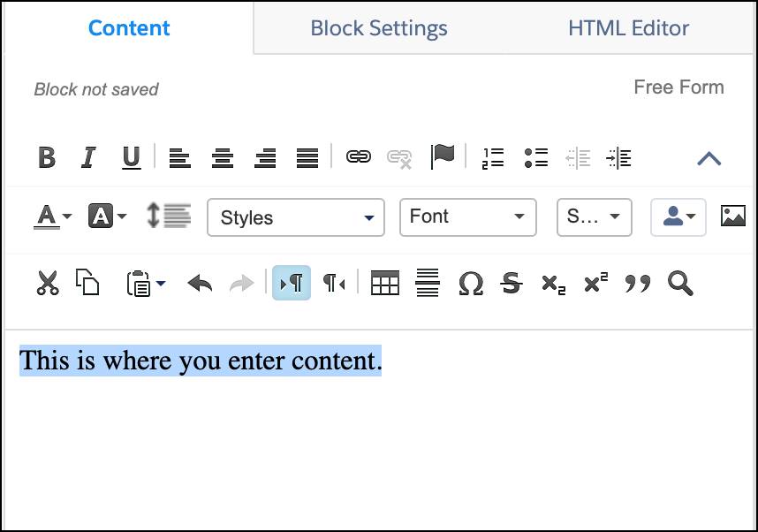The image size is (758, 532).
Task: Insert special character with Omega icon
Action: (x=470, y=284)
